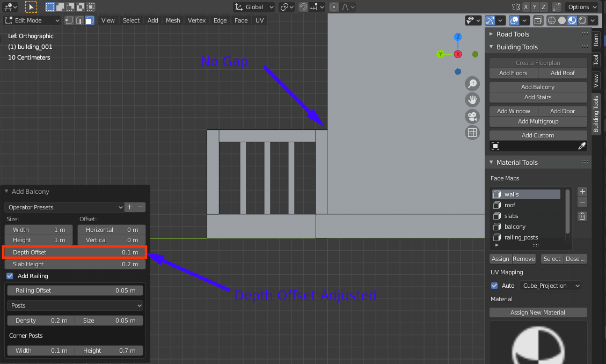Delete face map with trash icon

pos(582,216)
